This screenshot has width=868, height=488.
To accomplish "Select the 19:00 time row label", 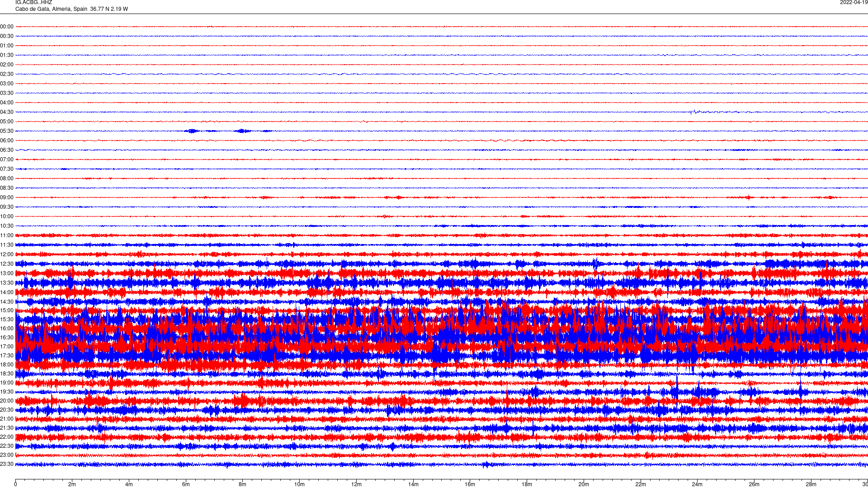I will coord(7,383).
